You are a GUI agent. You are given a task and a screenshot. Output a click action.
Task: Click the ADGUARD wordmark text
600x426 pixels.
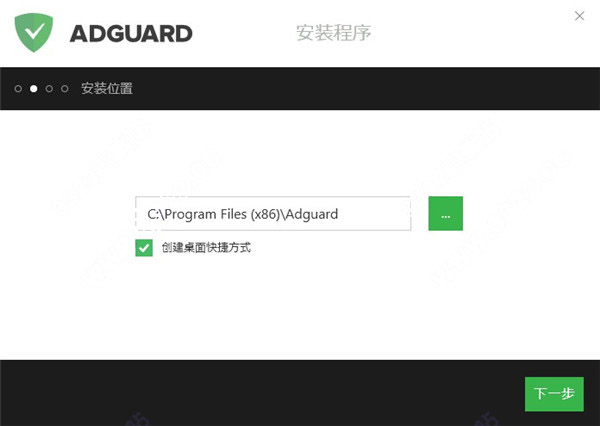131,34
